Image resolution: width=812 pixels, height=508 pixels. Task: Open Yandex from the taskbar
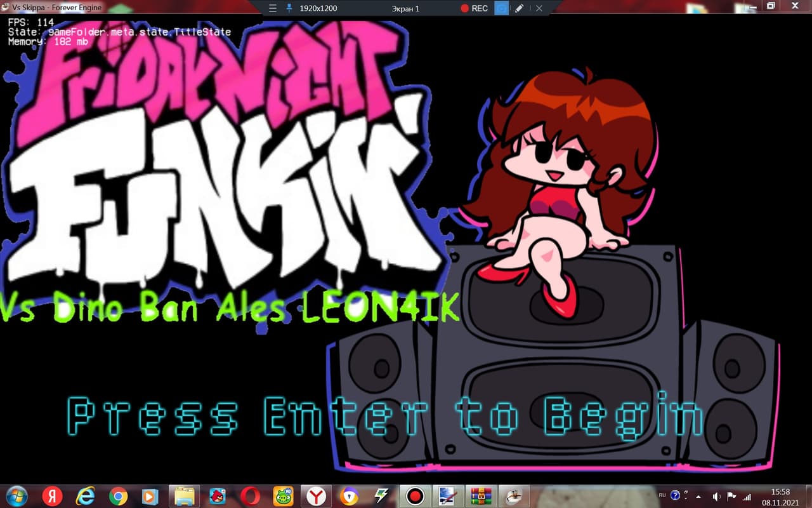click(x=51, y=495)
